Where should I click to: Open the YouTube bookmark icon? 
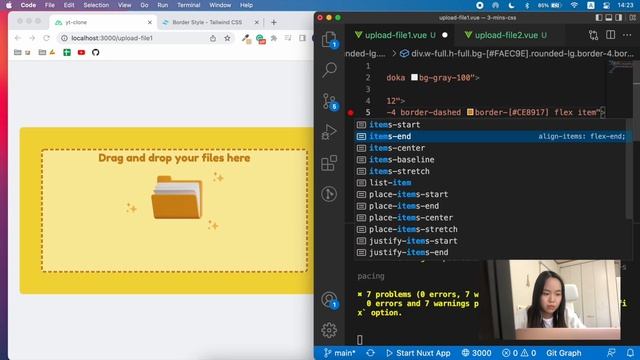pyautogui.click(x=81, y=52)
